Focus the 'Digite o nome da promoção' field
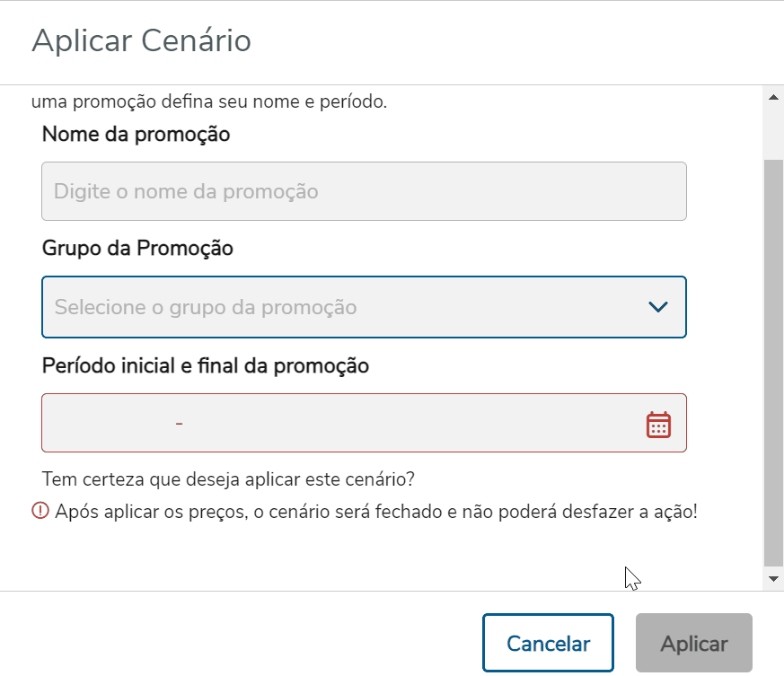784x676 pixels. click(x=364, y=191)
